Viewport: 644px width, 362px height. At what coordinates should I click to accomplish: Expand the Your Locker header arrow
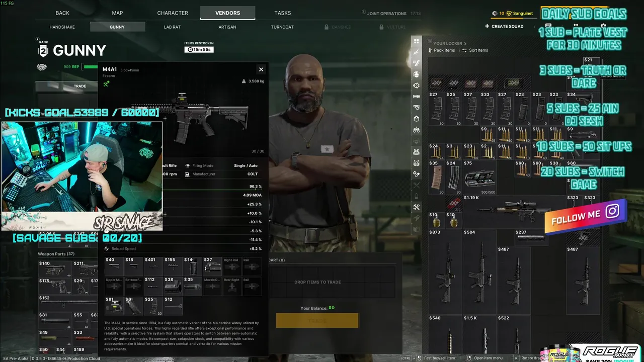465,43
